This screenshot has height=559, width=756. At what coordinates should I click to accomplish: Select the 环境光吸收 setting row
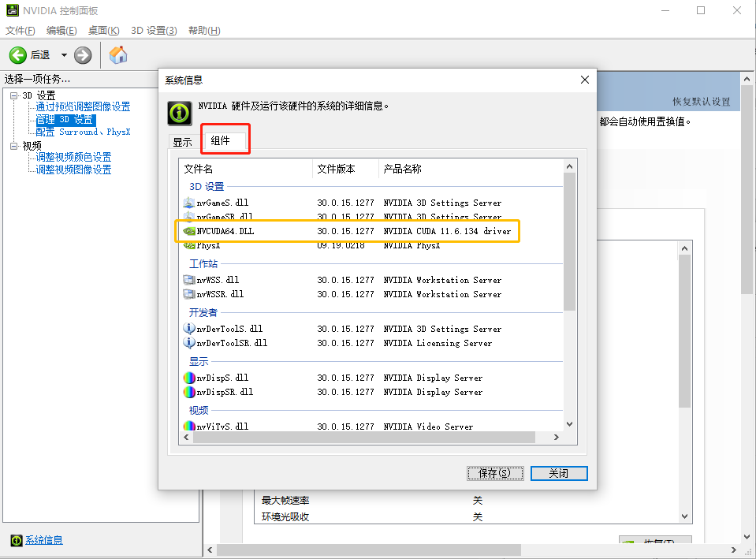point(467,517)
